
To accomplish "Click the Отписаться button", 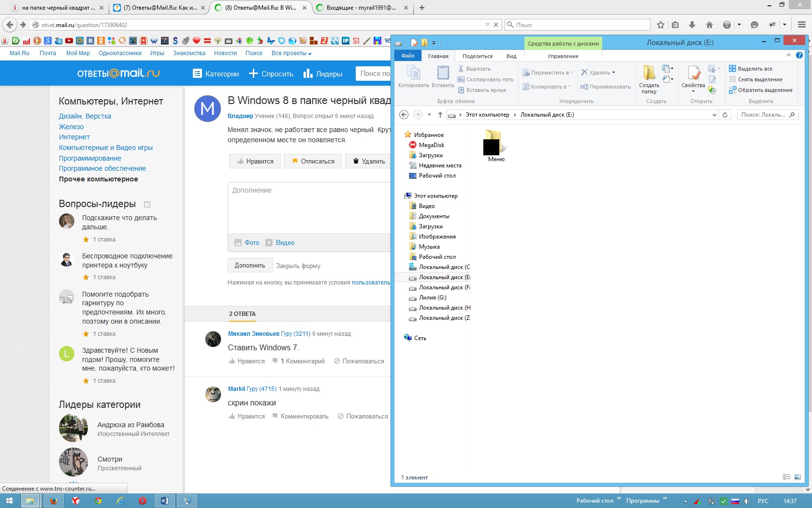I will (313, 161).
